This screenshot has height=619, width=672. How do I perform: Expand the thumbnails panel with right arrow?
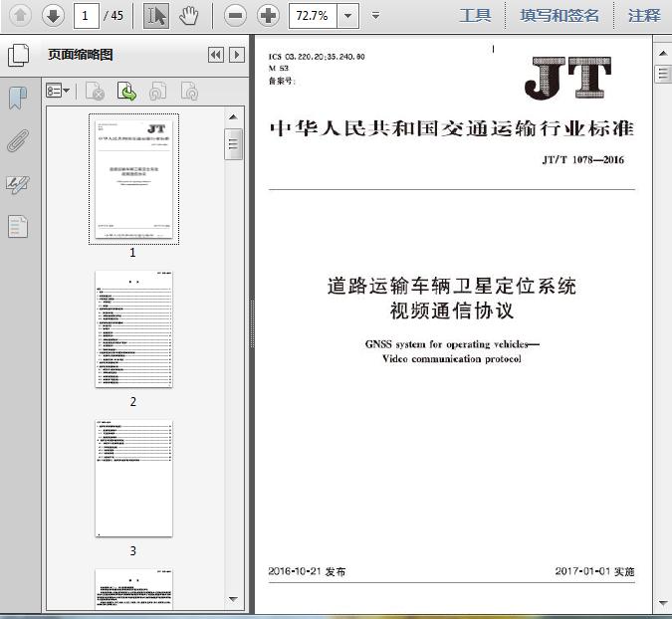[237, 55]
